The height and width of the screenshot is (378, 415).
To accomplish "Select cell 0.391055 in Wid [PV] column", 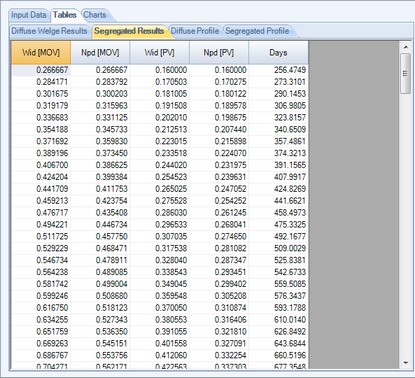I will (x=160, y=332).
